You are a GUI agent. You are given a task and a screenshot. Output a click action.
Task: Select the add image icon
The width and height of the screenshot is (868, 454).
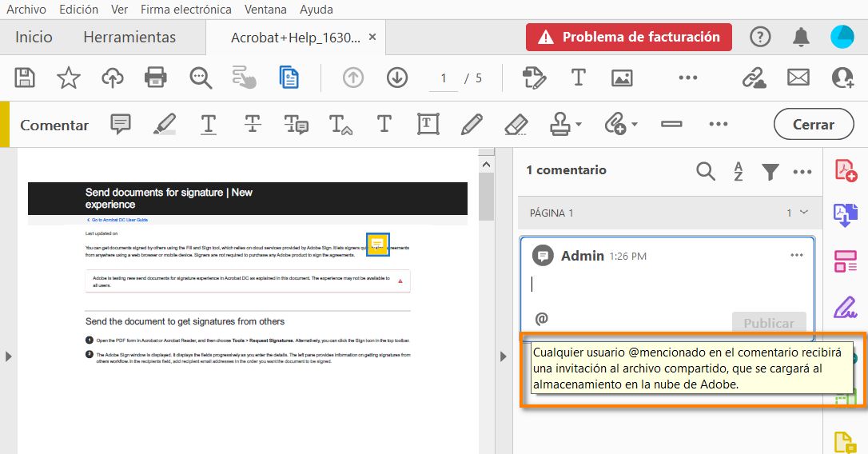(x=622, y=78)
